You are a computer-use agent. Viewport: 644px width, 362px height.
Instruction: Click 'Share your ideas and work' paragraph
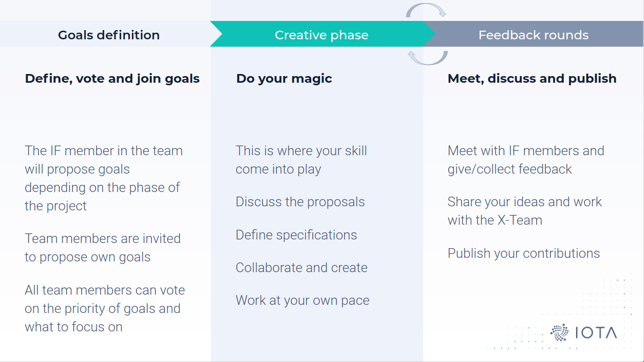525,211
